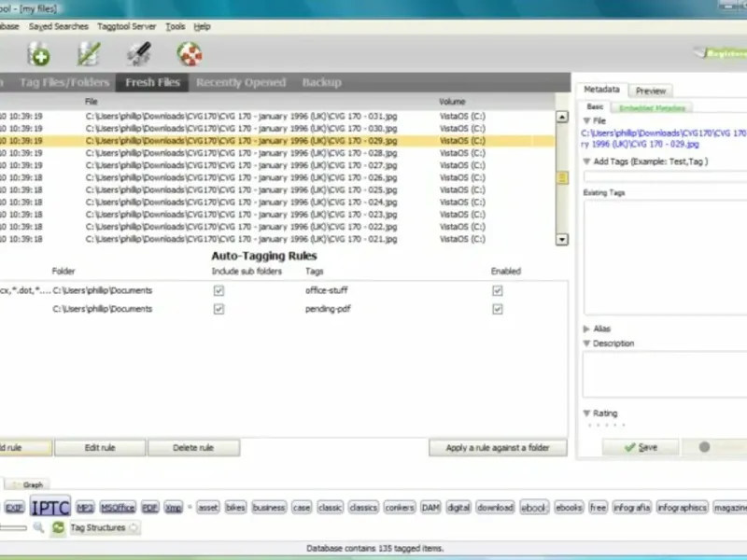The width and height of the screenshot is (747, 560).
Task: Click the edit database pencil icon
Action: pyautogui.click(x=89, y=54)
